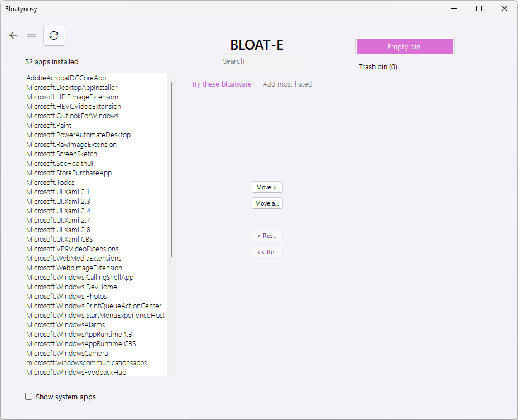This screenshot has width=518, height=420.
Task: Select Microsoft.WindowsAlarms entry
Action: [x=96, y=325]
